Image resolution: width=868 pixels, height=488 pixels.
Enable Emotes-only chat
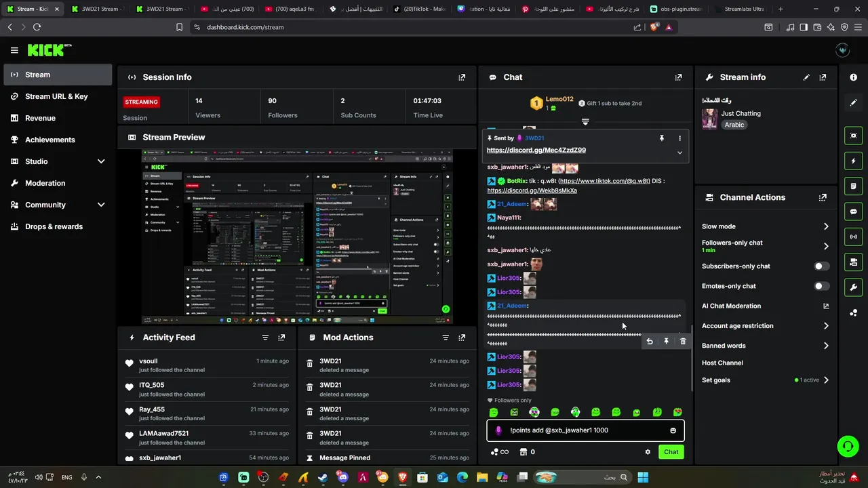pos(821,286)
